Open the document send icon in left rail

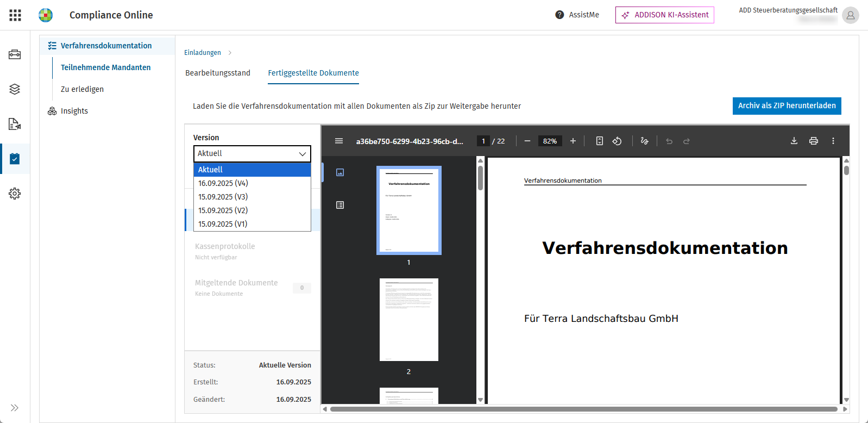pyautogui.click(x=15, y=124)
